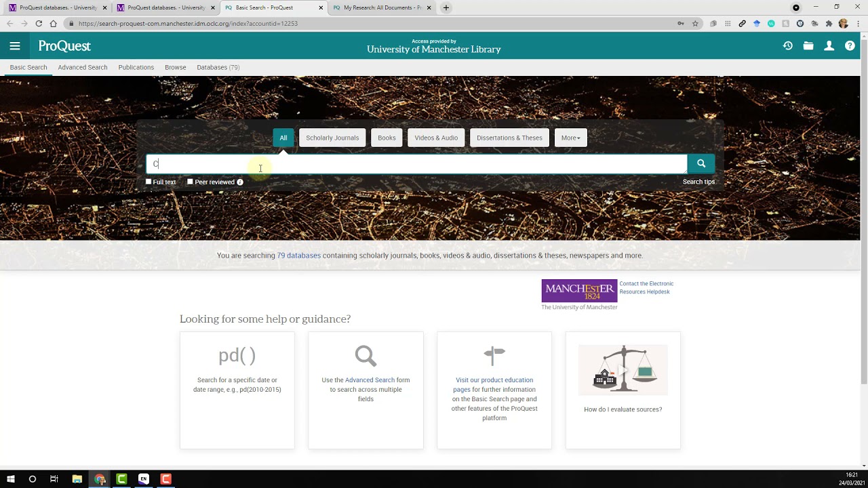Open Contact the Electronic Resources Helpdesk link
The width and height of the screenshot is (868, 488).
tap(646, 287)
